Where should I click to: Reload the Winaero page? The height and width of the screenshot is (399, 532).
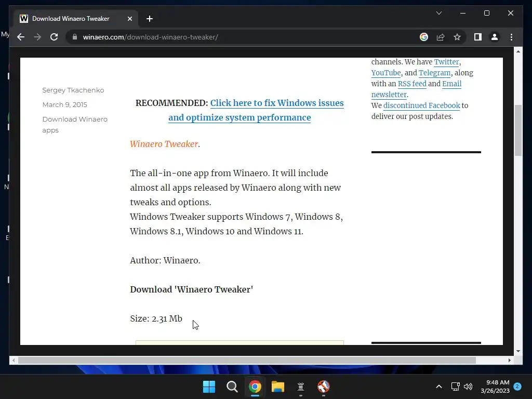tap(54, 37)
